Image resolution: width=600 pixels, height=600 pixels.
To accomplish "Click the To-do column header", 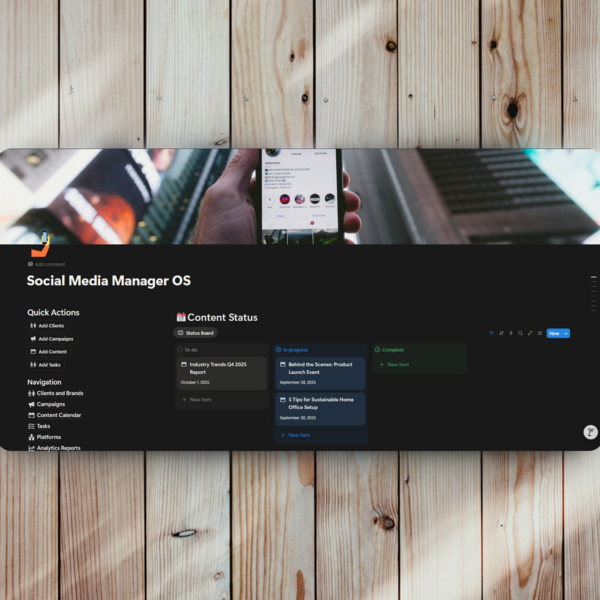I will pos(187,350).
